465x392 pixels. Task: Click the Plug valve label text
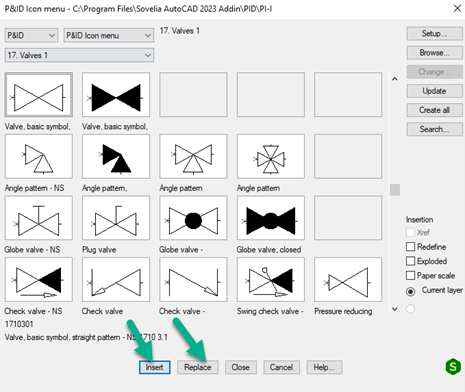pyautogui.click(x=99, y=250)
